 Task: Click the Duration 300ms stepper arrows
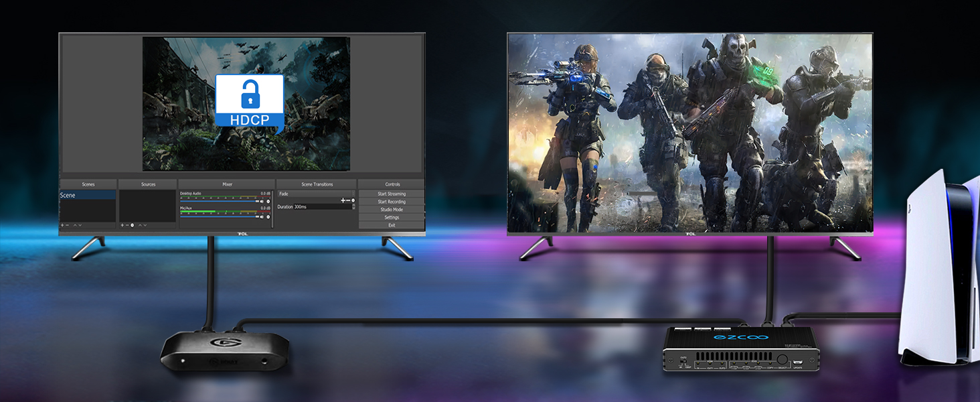coord(353,207)
